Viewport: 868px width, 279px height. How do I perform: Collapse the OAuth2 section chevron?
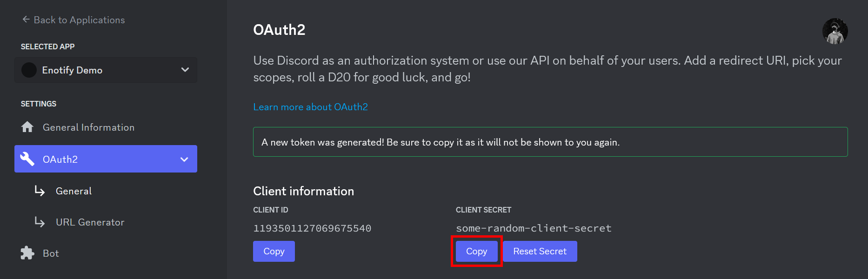pyautogui.click(x=184, y=159)
